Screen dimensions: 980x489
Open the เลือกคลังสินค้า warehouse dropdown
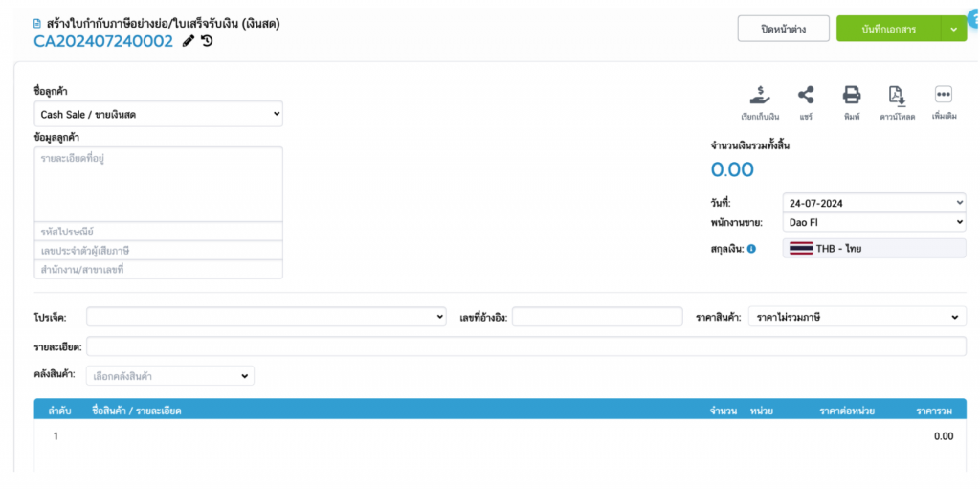[x=170, y=375]
